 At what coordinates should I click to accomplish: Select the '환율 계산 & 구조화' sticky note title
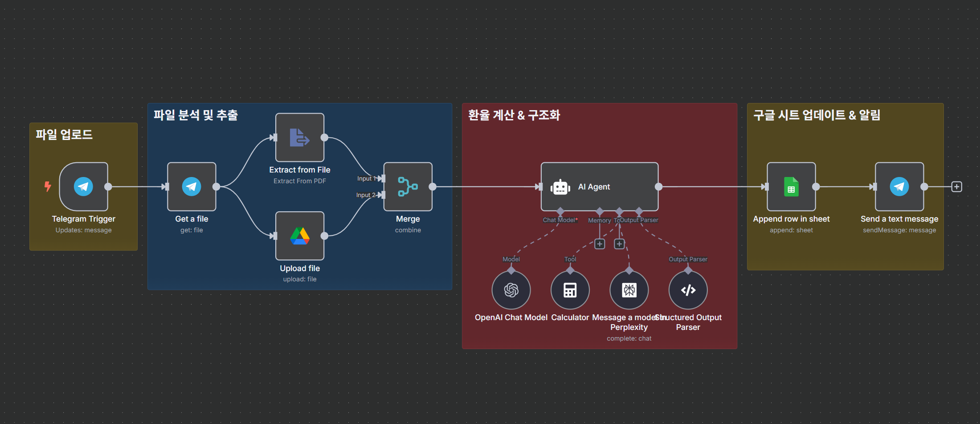(514, 115)
